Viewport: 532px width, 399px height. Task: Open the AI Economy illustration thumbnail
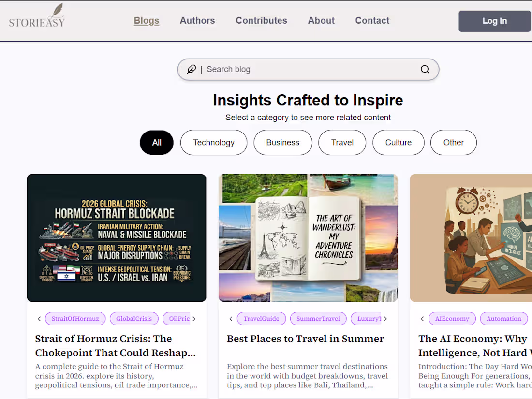pos(471,238)
